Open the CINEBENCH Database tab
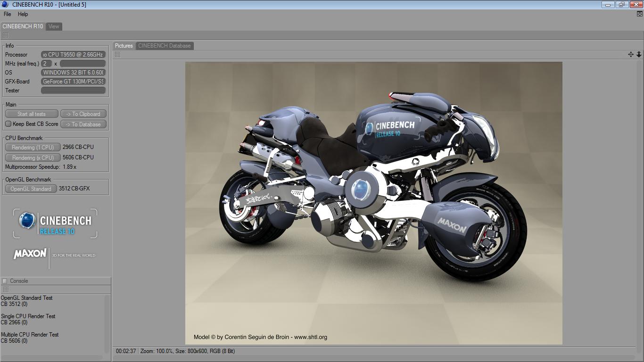Screen dimensions: 644x362 tap(165, 46)
